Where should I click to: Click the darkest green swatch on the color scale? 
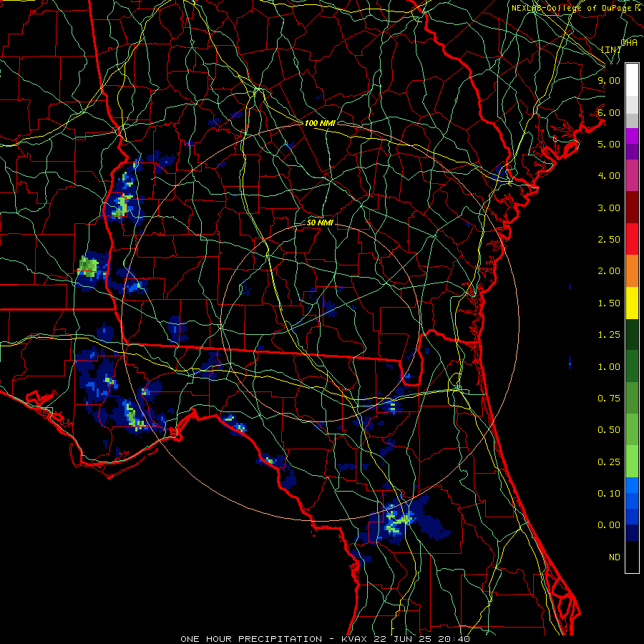[x=632, y=334]
